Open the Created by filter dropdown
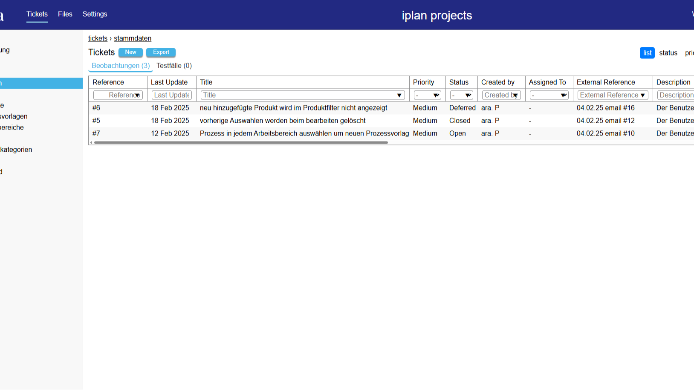694x390 pixels. [501, 95]
